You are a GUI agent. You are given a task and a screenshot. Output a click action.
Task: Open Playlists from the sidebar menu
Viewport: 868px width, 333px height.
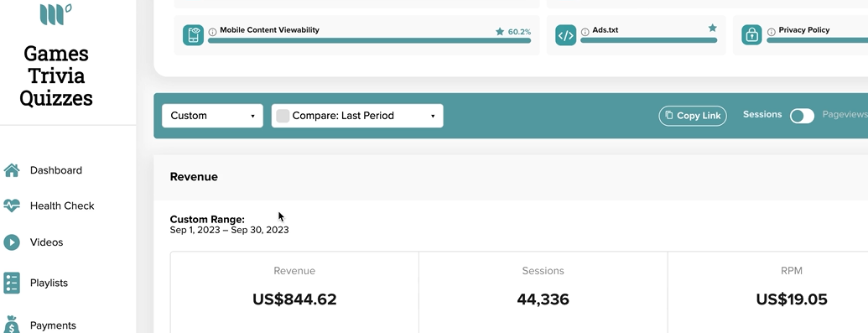pos(49,283)
